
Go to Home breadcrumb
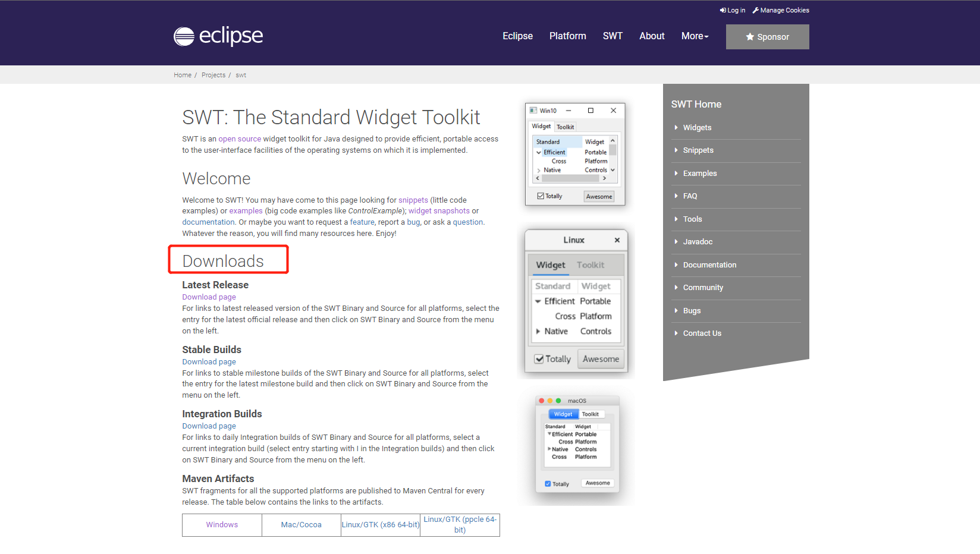[x=183, y=75]
